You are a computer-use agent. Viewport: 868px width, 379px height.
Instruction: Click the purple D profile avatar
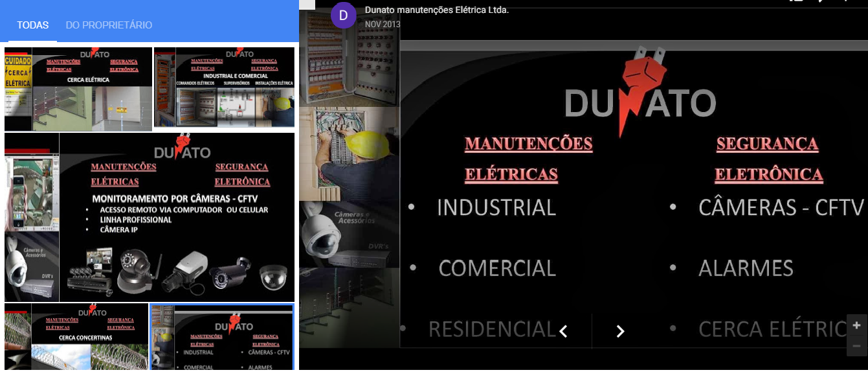[x=344, y=16]
